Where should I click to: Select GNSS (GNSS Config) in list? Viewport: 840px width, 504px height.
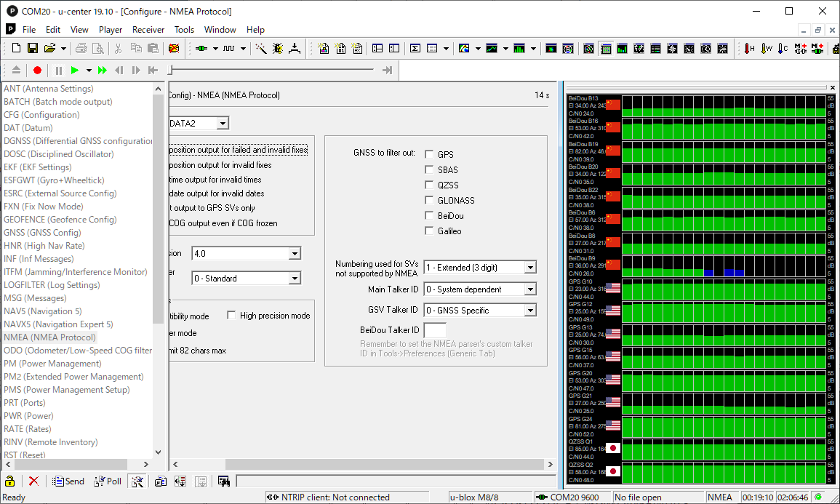(x=42, y=233)
